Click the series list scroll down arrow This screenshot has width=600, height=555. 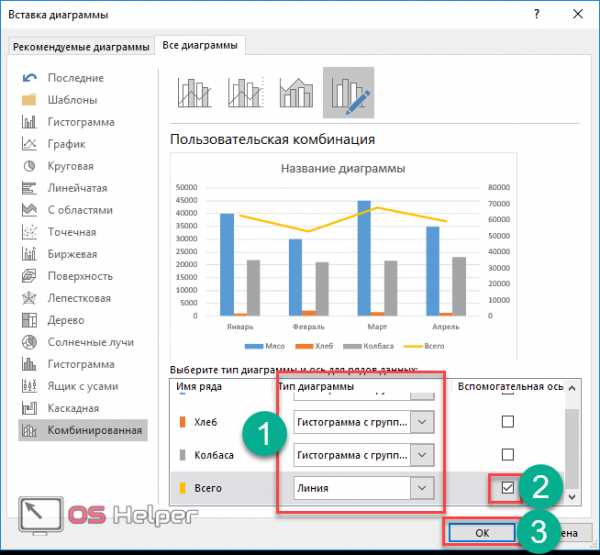pos(572,497)
